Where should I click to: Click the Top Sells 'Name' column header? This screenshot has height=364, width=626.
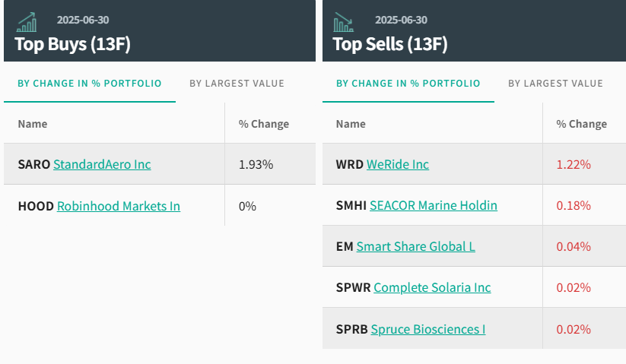(x=351, y=124)
